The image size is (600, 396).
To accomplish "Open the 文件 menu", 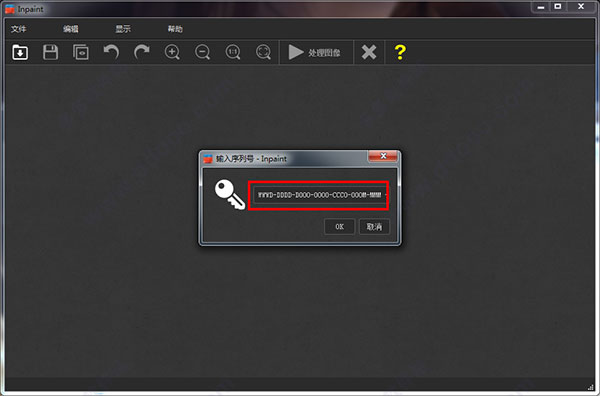I will [18, 29].
